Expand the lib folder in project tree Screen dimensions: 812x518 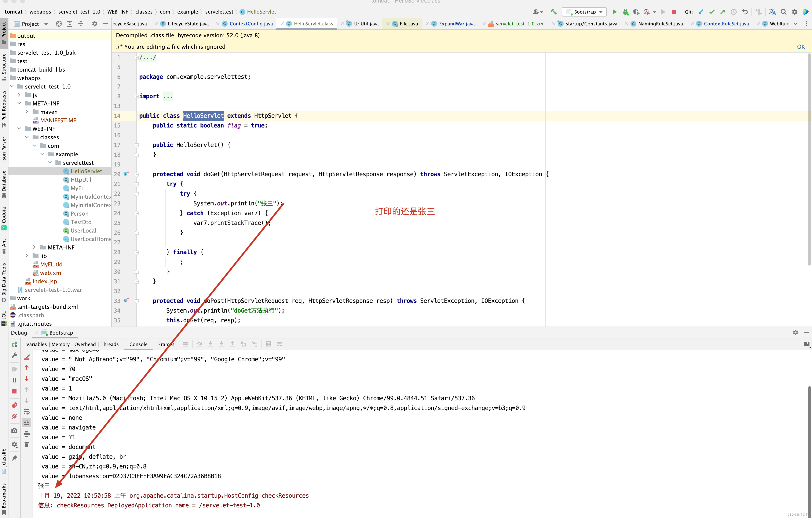(x=27, y=256)
